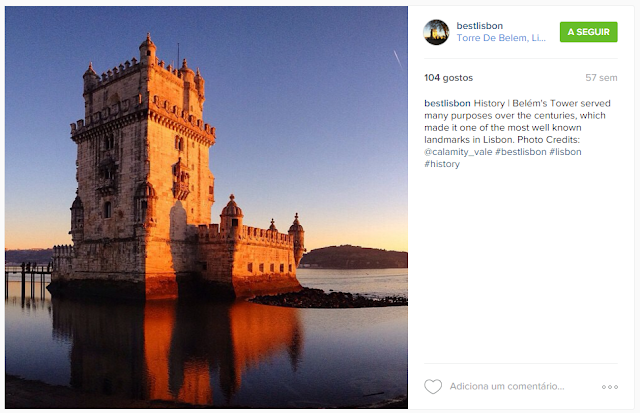
Task: Like the post with the heart icon
Action: [x=433, y=386]
